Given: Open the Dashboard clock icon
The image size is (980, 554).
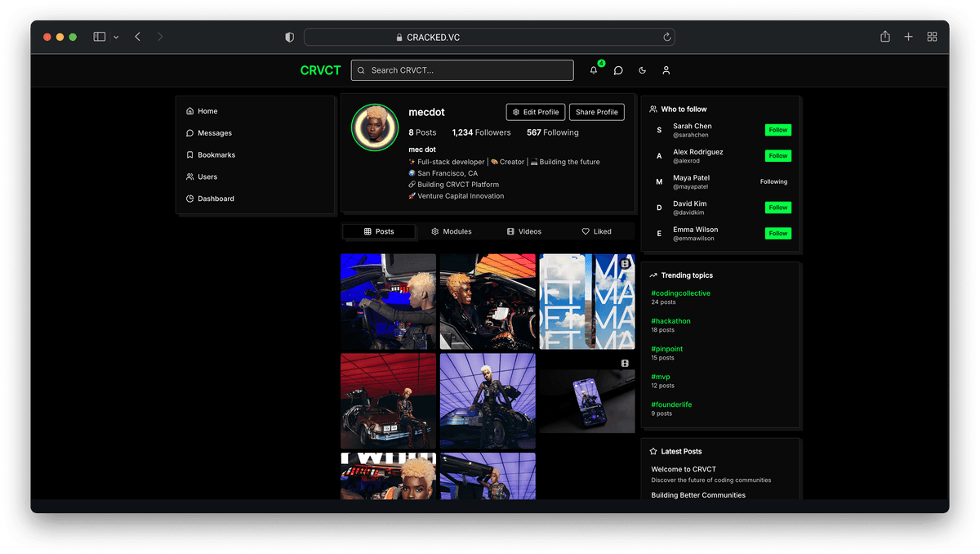Looking at the screenshot, I should click(x=189, y=199).
